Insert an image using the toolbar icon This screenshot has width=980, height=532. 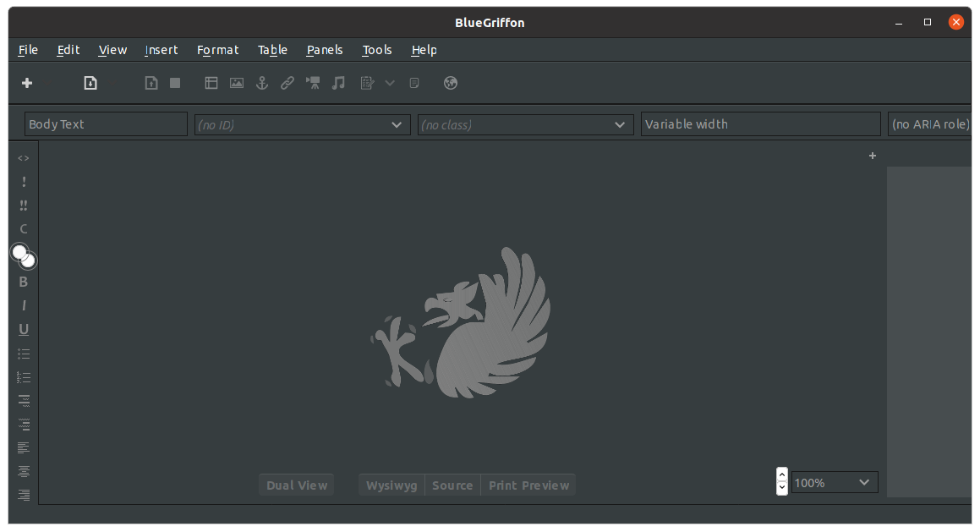pyautogui.click(x=237, y=83)
